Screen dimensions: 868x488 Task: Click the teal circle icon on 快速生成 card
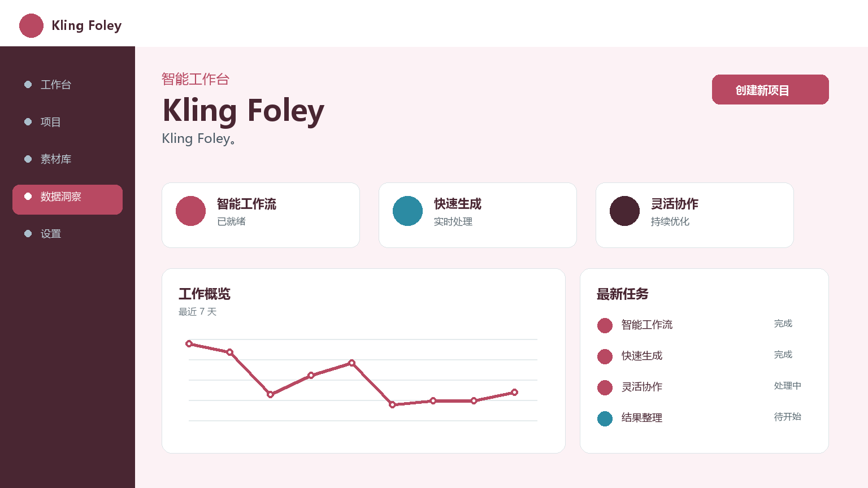(407, 211)
